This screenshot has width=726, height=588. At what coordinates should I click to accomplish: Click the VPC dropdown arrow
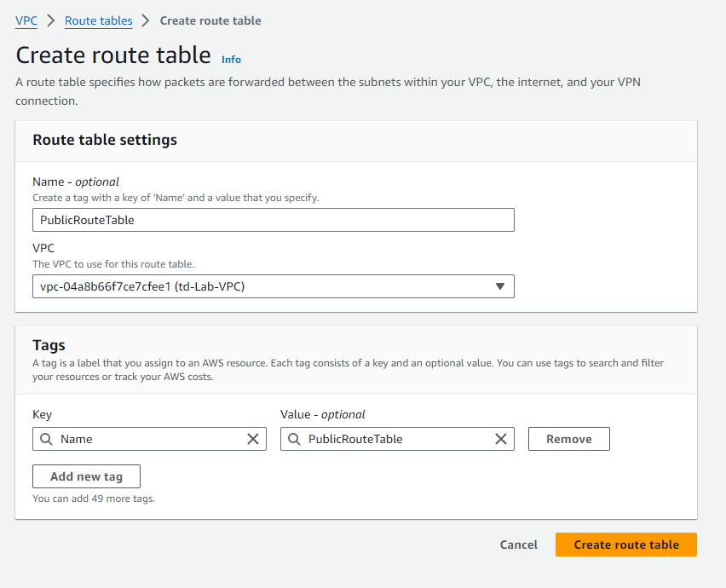[500, 286]
